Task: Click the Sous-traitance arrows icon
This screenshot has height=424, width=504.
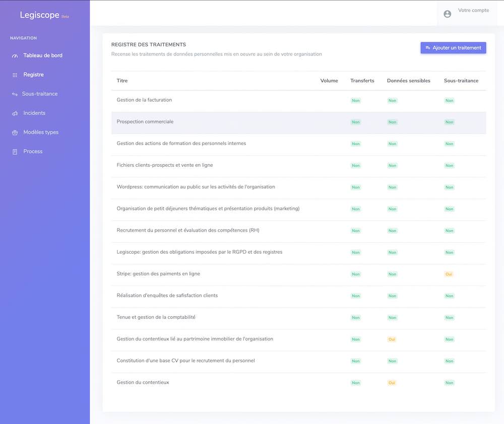Action: click(x=15, y=94)
